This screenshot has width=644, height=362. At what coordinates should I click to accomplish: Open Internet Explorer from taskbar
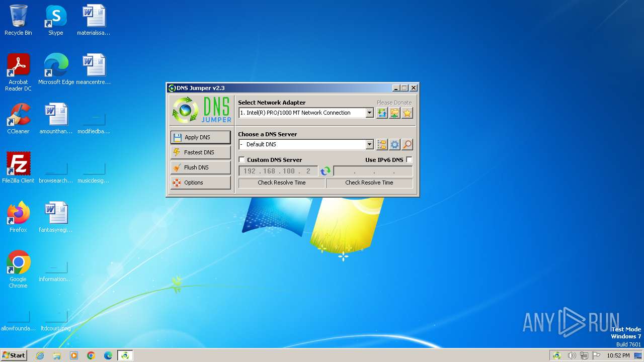point(40,355)
